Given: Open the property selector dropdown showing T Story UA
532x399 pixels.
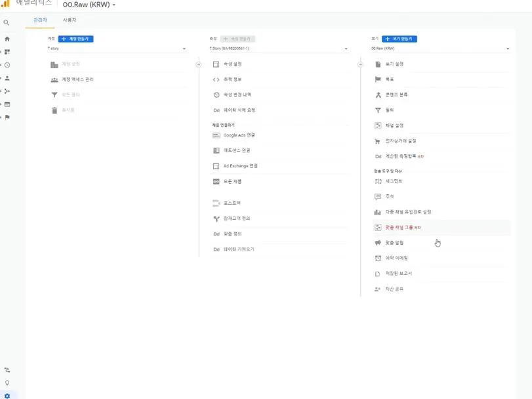Looking at the screenshot, I should [279, 49].
